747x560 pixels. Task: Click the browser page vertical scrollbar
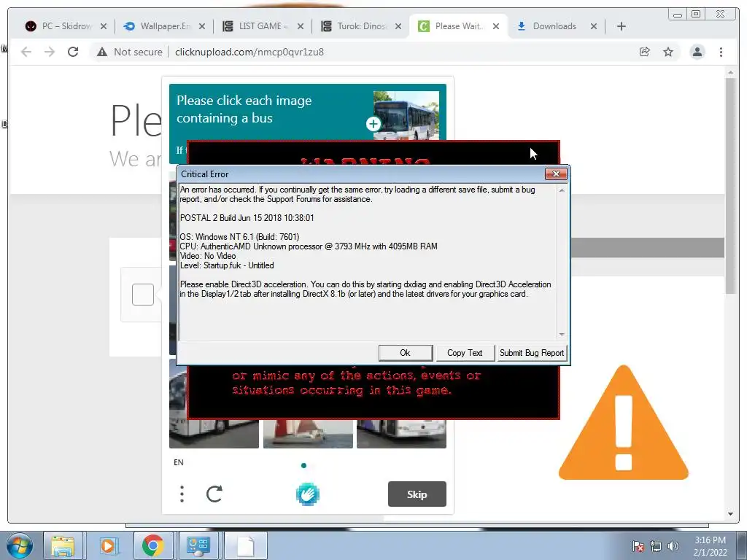click(730, 186)
